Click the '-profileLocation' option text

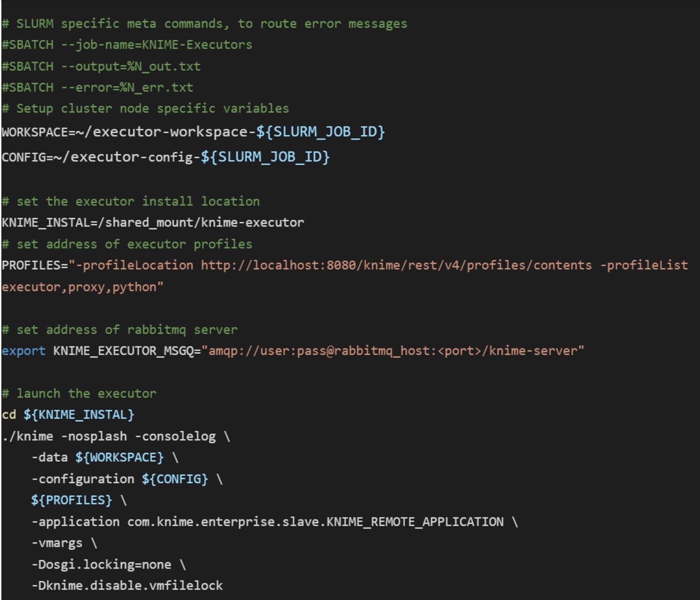pyautogui.click(x=134, y=265)
